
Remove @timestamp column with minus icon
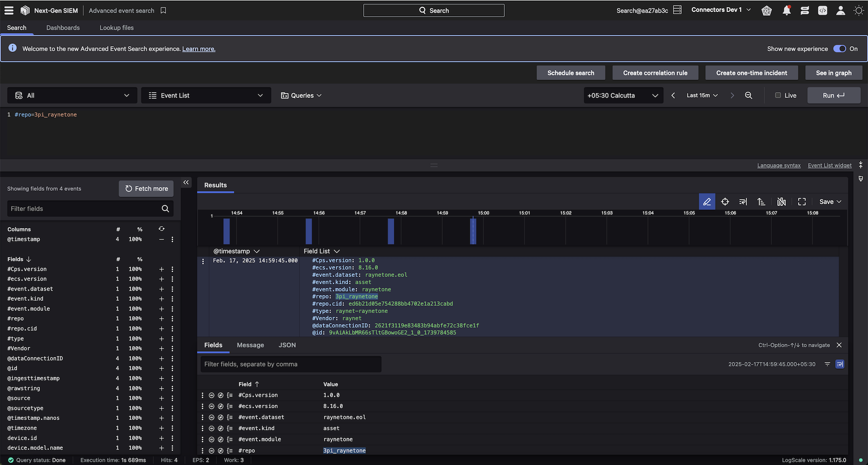[x=161, y=240]
